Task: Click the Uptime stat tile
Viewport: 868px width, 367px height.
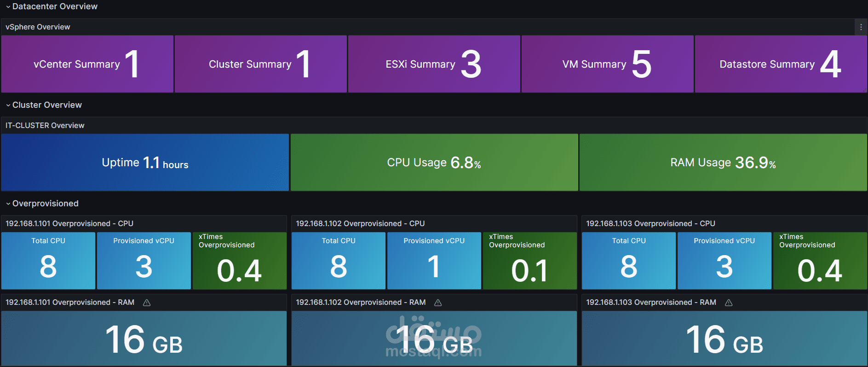Action: tap(145, 163)
